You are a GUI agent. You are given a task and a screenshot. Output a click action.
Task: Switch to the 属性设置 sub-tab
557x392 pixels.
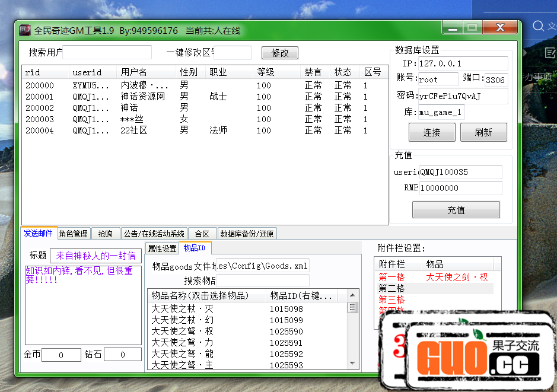pyautogui.click(x=162, y=248)
